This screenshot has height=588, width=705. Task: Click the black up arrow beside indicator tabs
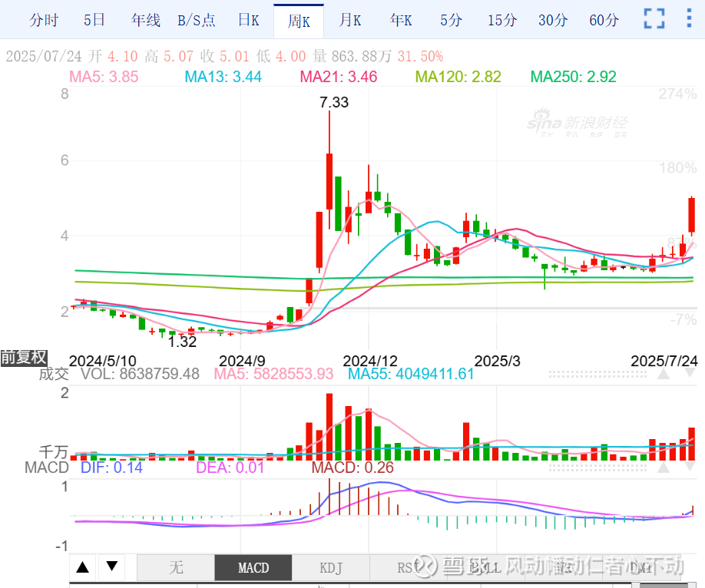[83, 567]
